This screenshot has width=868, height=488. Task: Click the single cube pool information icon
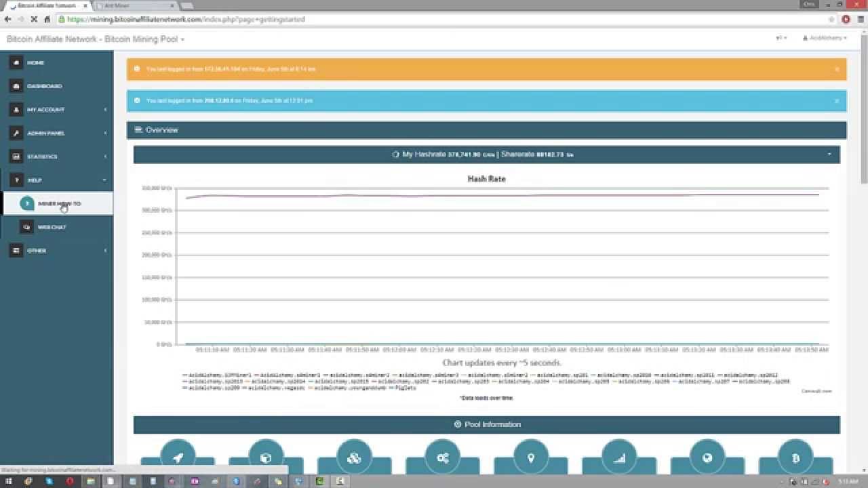pyautogui.click(x=266, y=457)
